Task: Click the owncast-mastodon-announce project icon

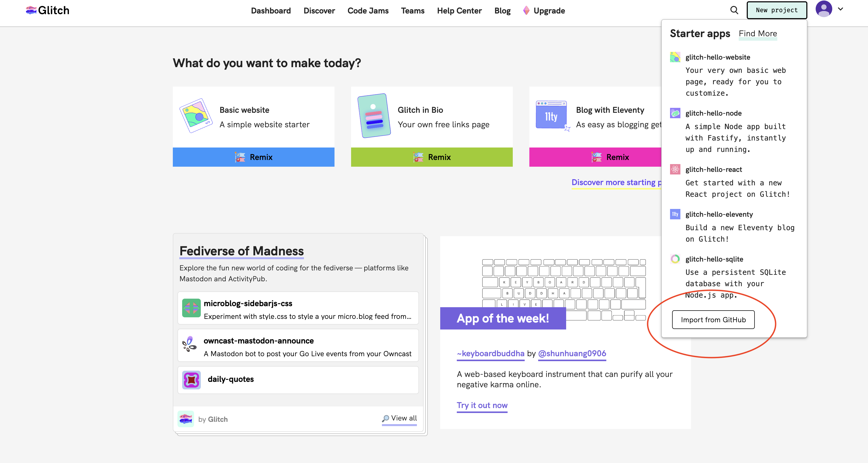Action: point(190,345)
